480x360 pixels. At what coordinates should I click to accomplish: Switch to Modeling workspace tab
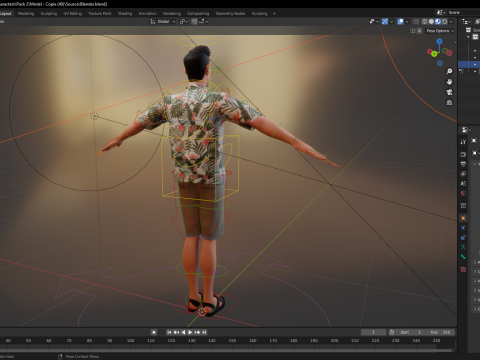click(x=26, y=13)
